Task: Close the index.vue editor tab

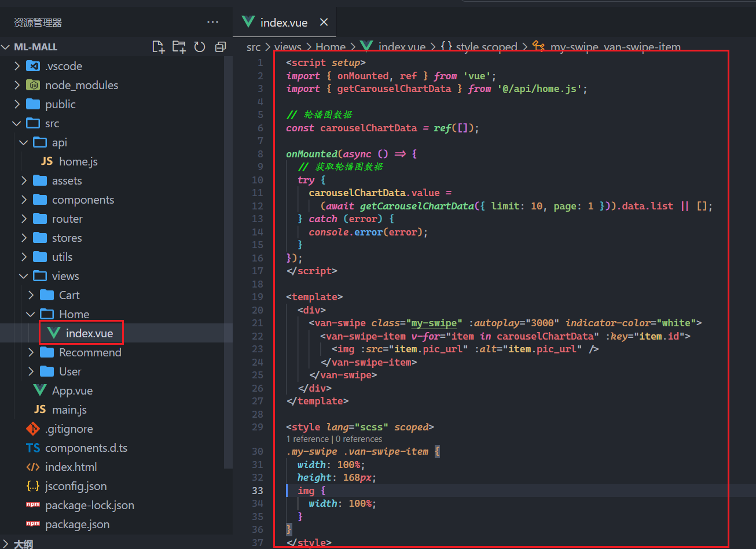Action: (x=324, y=22)
